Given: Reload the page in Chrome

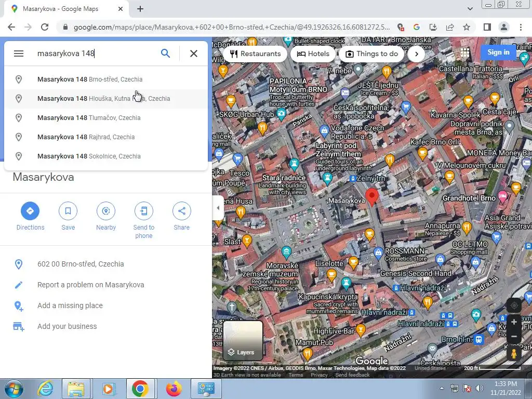Looking at the screenshot, I should tap(45, 27).
